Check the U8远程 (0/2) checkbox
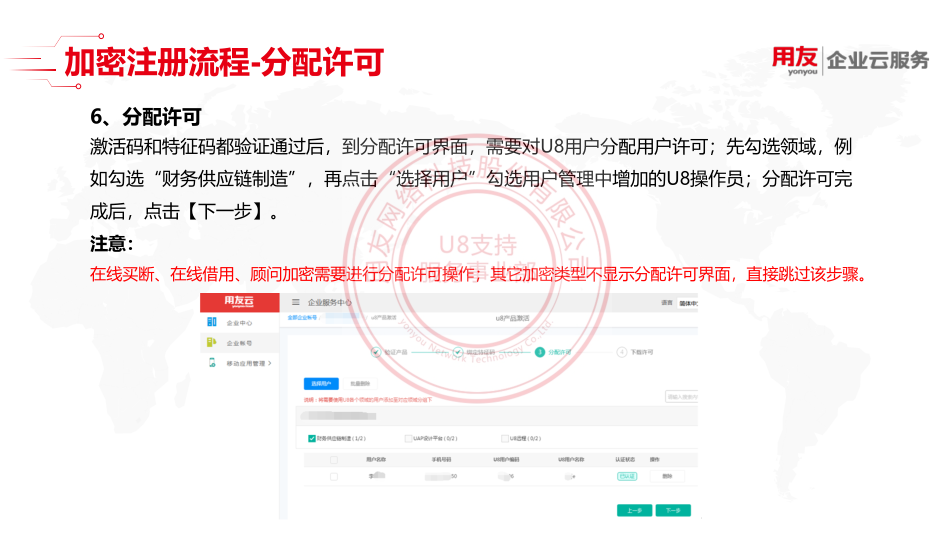Viewport: 950px width, 533px height. pyautogui.click(x=504, y=439)
